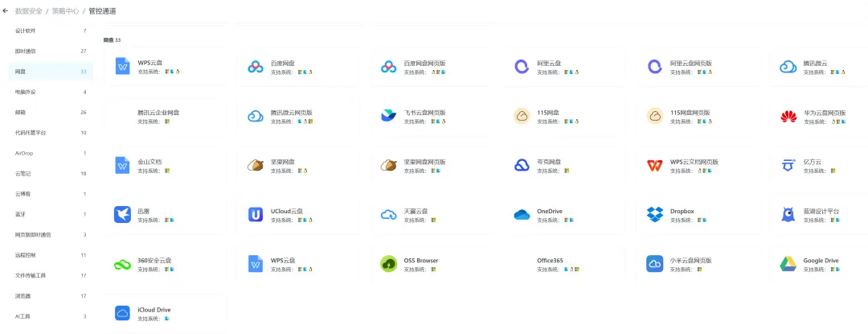The width and height of the screenshot is (868, 334).
Task: Select the 坚果网盘 acorn icon
Action: point(256,165)
